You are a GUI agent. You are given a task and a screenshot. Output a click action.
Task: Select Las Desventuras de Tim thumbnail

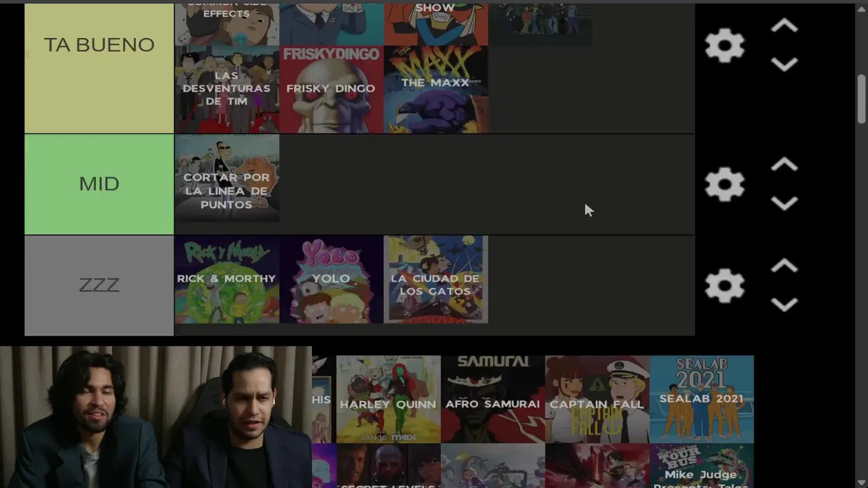pos(226,89)
